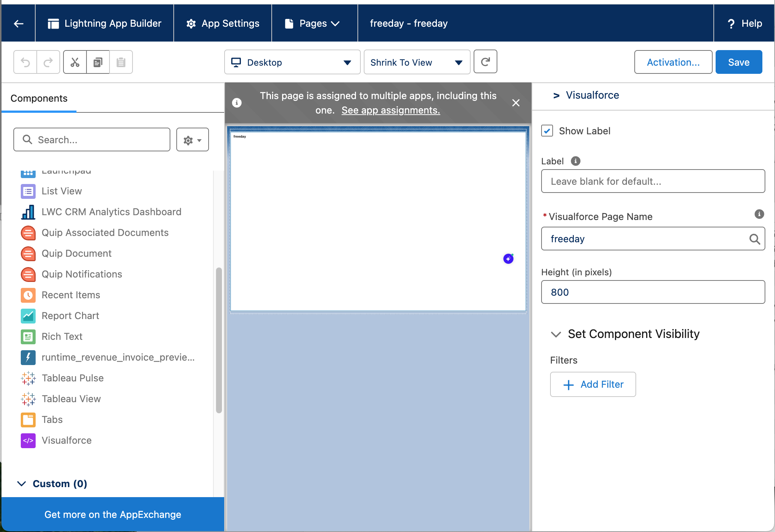Select the Recent Items component label
775x532 pixels.
(x=71, y=295)
